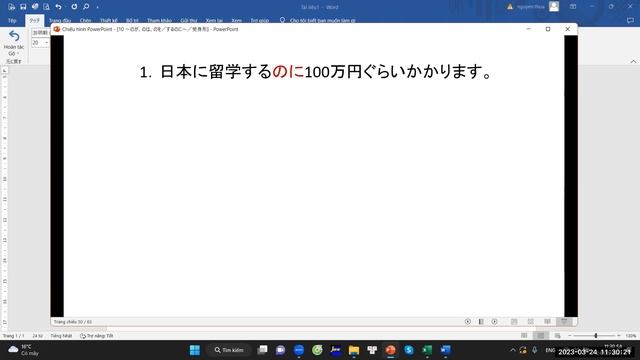Click the microphone icon in the system tray
640x360 pixels.
coord(534,350)
